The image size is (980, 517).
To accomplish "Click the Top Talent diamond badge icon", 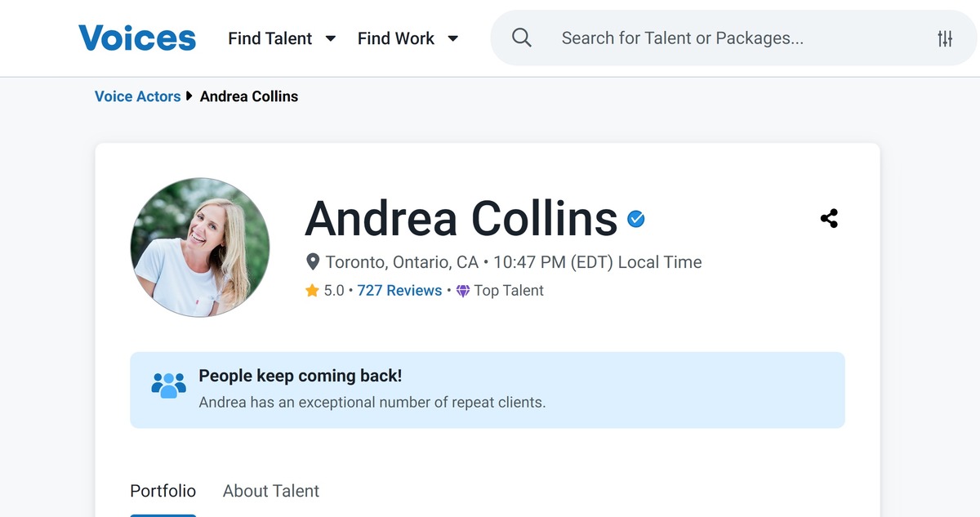I will (x=462, y=291).
